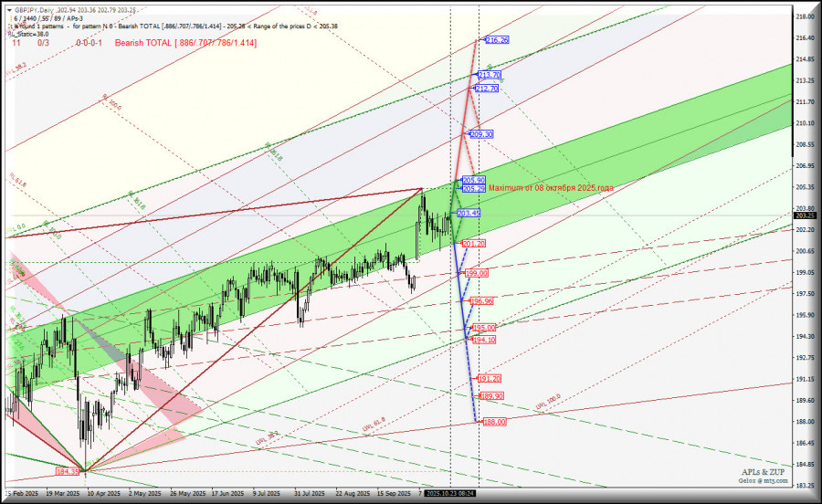Click the 26 May 2025 date on time axis
Screen dimensions: 822x504
coord(187,494)
